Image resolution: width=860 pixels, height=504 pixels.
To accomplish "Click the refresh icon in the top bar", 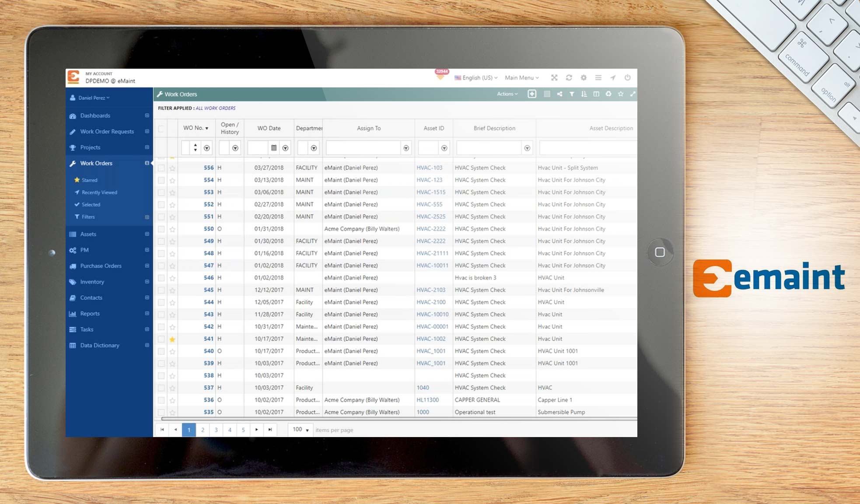I will click(x=569, y=77).
